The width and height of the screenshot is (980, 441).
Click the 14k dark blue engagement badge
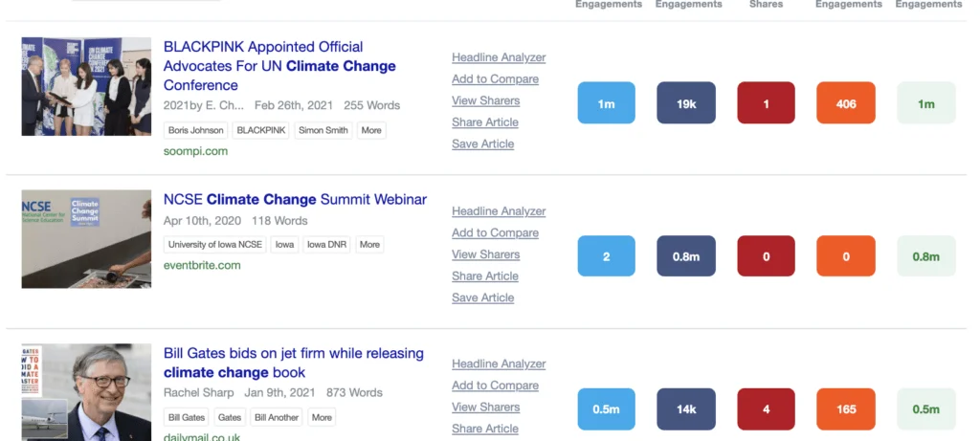(686, 409)
